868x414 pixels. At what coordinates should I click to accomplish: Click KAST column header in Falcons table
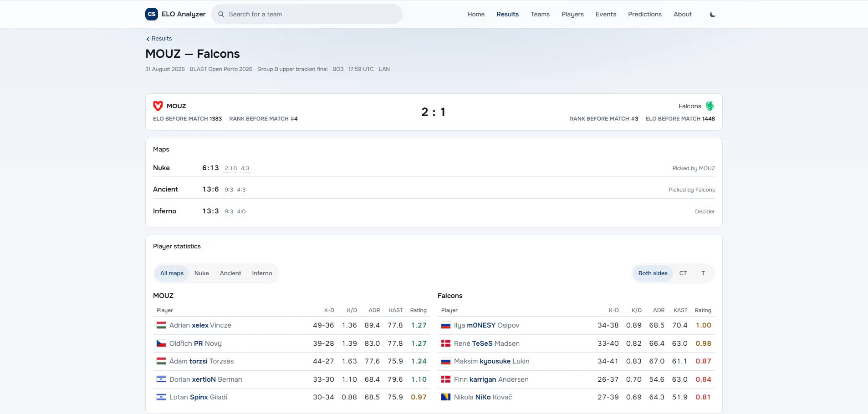[x=680, y=310]
